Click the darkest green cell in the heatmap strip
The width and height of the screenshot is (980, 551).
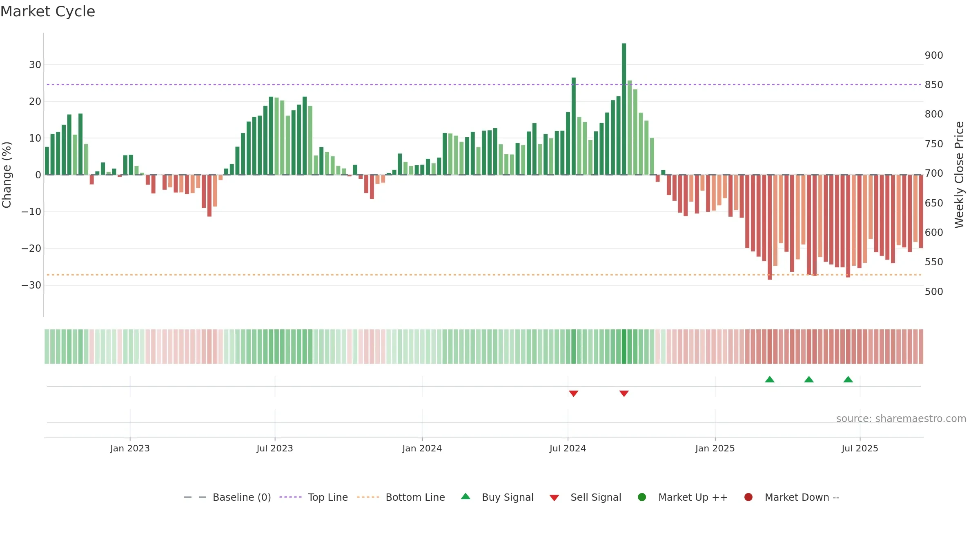click(624, 347)
